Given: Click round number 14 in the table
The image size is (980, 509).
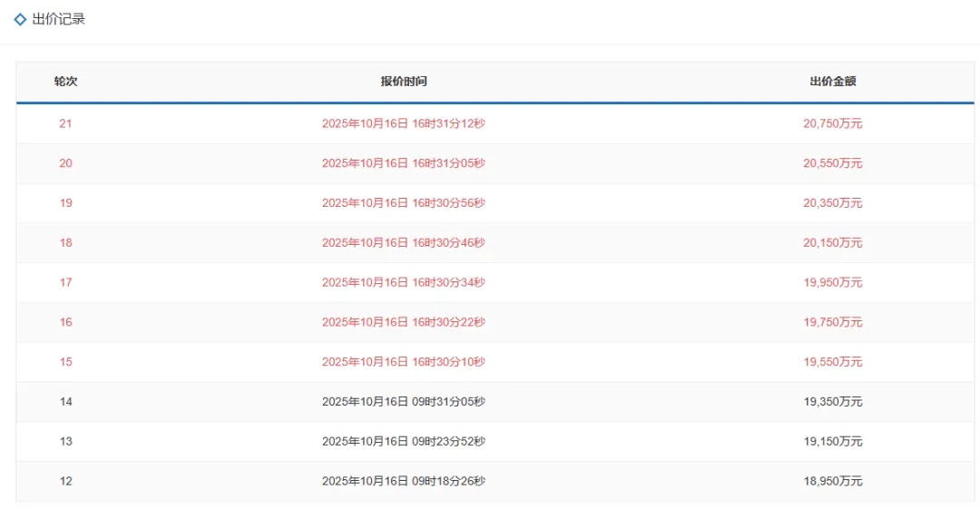Looking at the screenshot, I should tap(65, 402).
